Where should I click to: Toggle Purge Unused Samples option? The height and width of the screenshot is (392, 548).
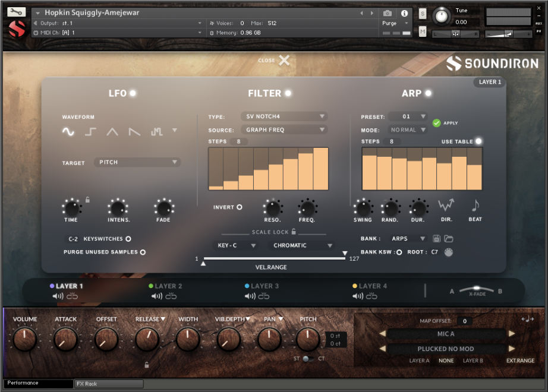(143, 252)
